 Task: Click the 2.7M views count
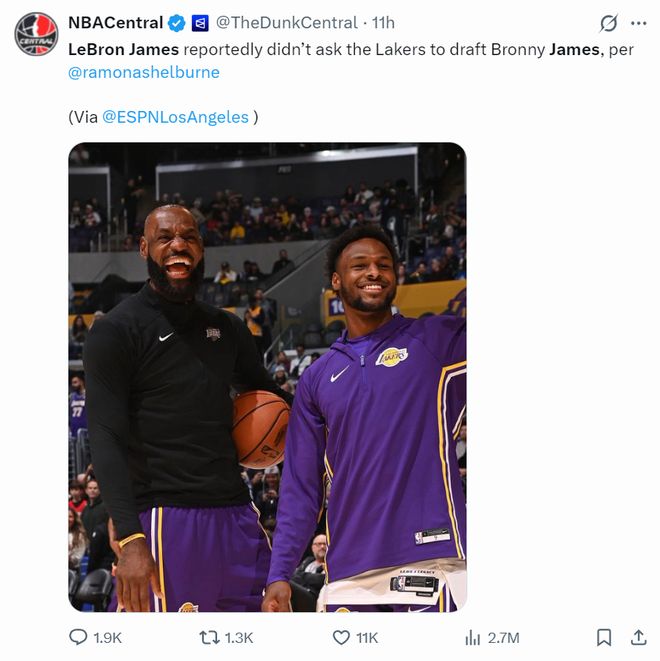(504, 637)
